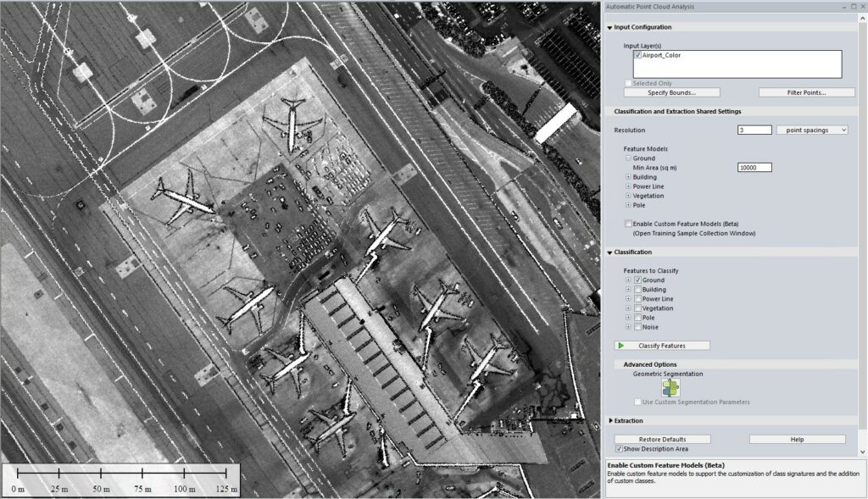Click the Filter Points... button

807,93
